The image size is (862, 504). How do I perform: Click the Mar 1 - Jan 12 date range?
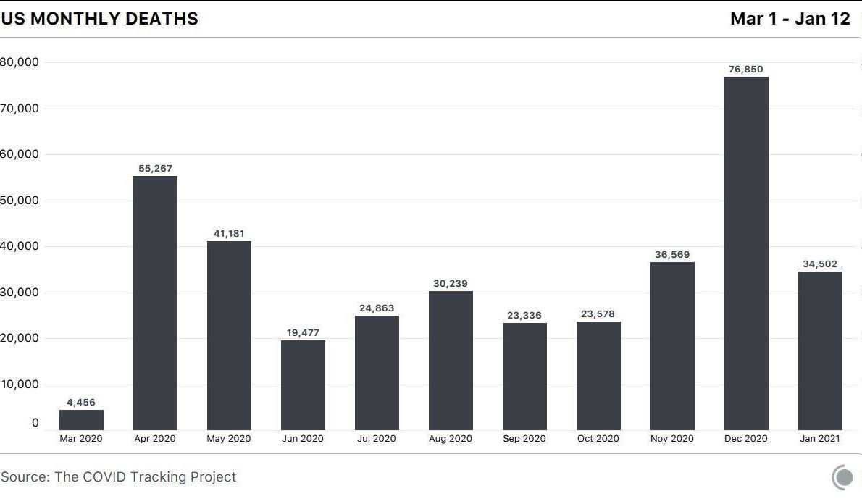click(790, 19)
